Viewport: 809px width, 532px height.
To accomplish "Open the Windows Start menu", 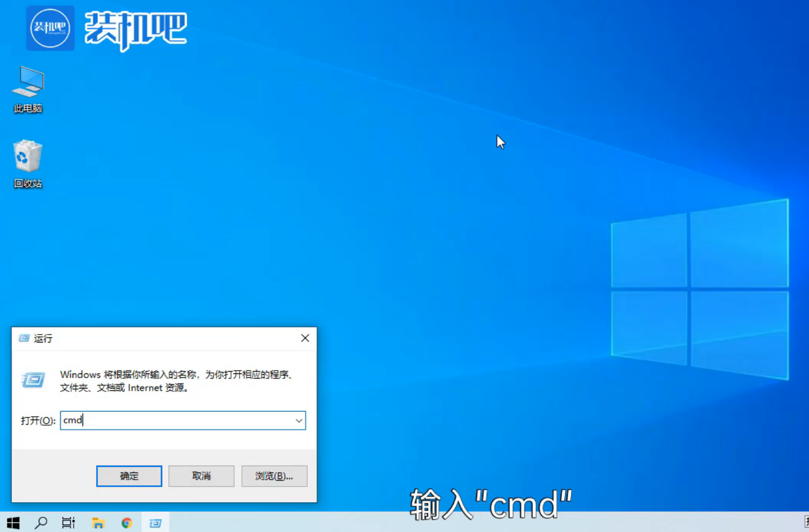I will pos(13,522).
